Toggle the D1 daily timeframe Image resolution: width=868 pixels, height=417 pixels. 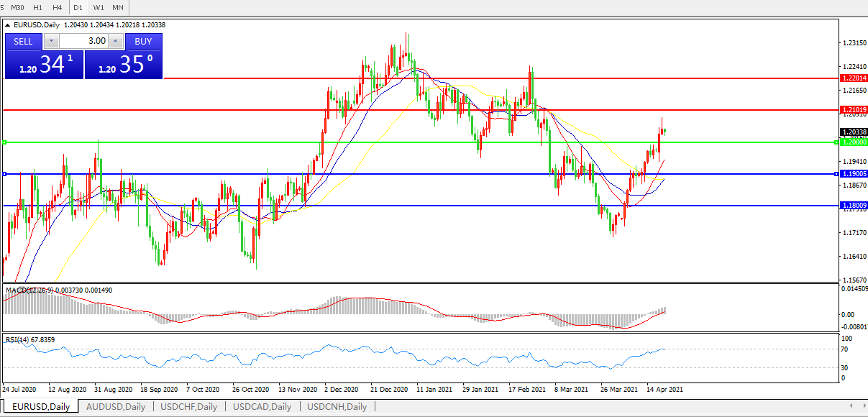78,6
